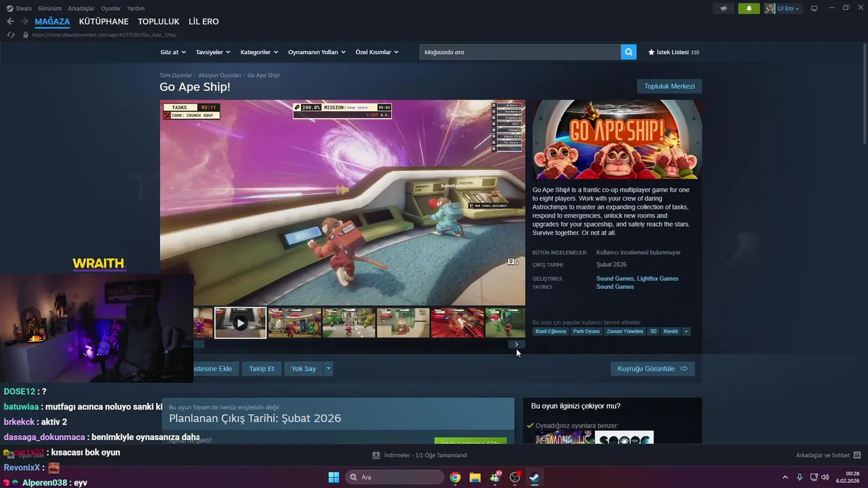Screen dimensions: 868x488
Task: Click the Topluluk Merkezi button
Action: [x=669, y=86]
